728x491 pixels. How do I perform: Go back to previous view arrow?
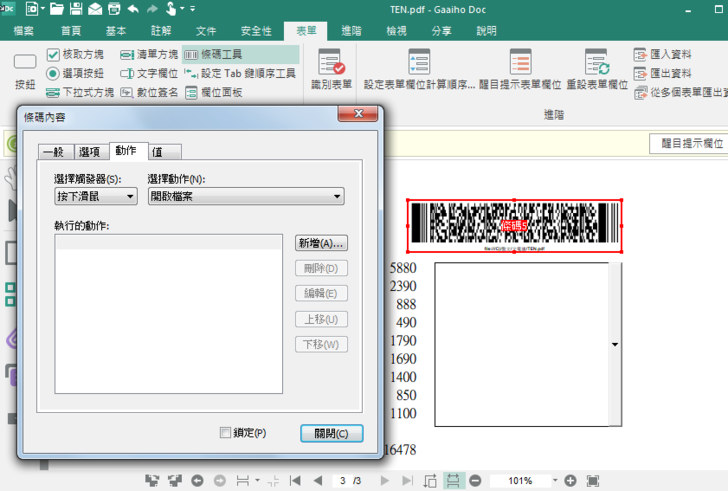click(x=197, y=480)
